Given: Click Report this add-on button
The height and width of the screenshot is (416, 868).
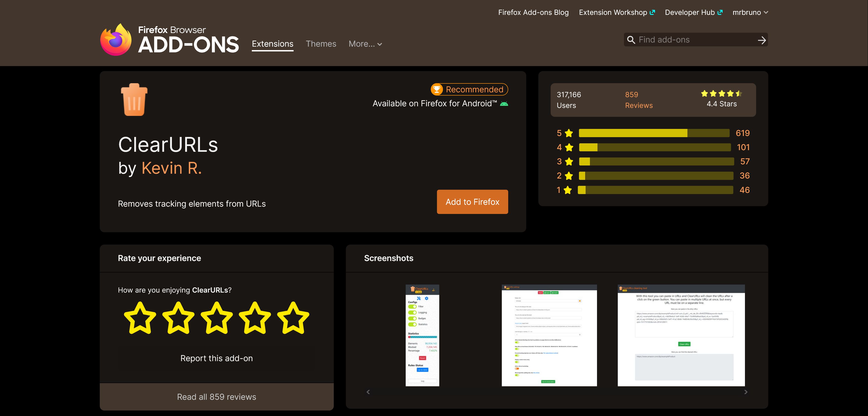Looking at the screenshot, I should point(217,358).
